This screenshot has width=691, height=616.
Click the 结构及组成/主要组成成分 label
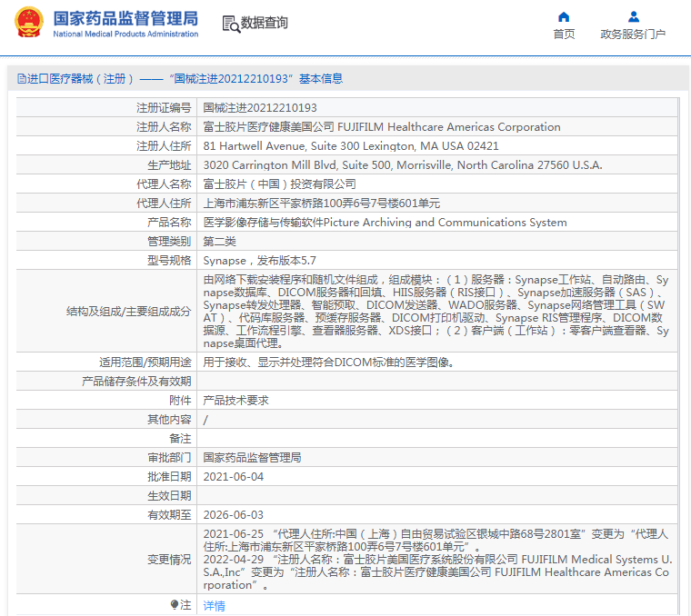click(x=129, y=312)
